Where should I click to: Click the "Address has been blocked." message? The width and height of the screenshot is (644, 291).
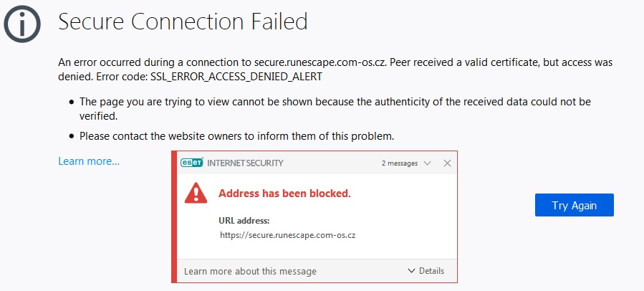(x=284, y=194)
